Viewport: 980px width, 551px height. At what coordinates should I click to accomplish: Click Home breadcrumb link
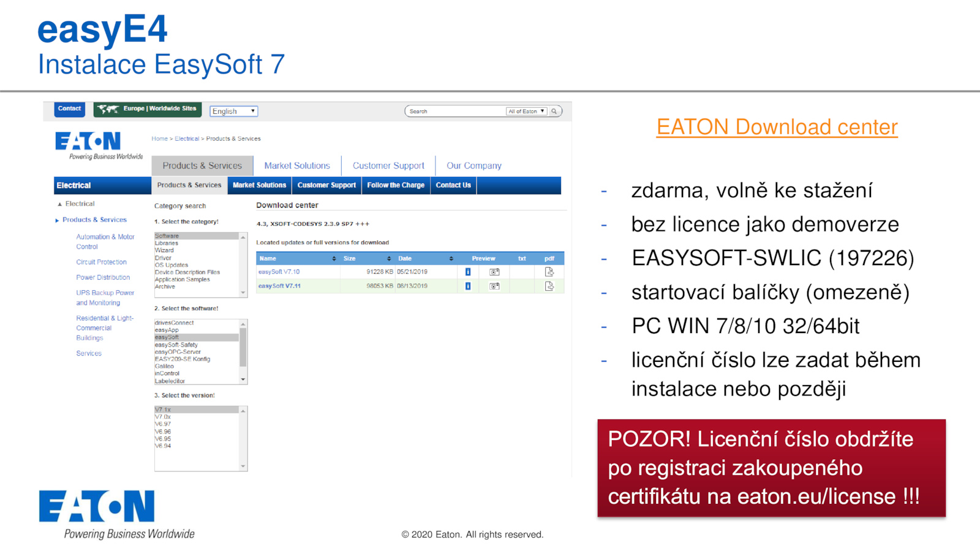click(x=159, y=139)
